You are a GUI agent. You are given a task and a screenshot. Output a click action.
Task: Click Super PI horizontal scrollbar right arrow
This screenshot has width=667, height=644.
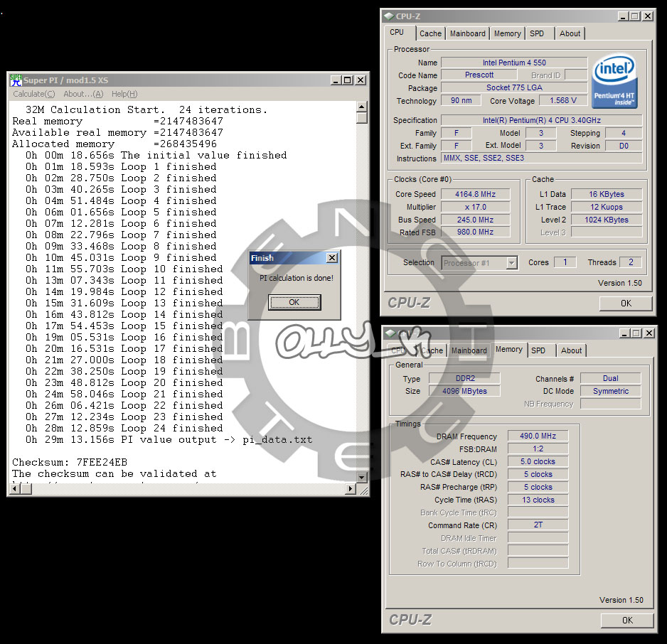[350, 489]
